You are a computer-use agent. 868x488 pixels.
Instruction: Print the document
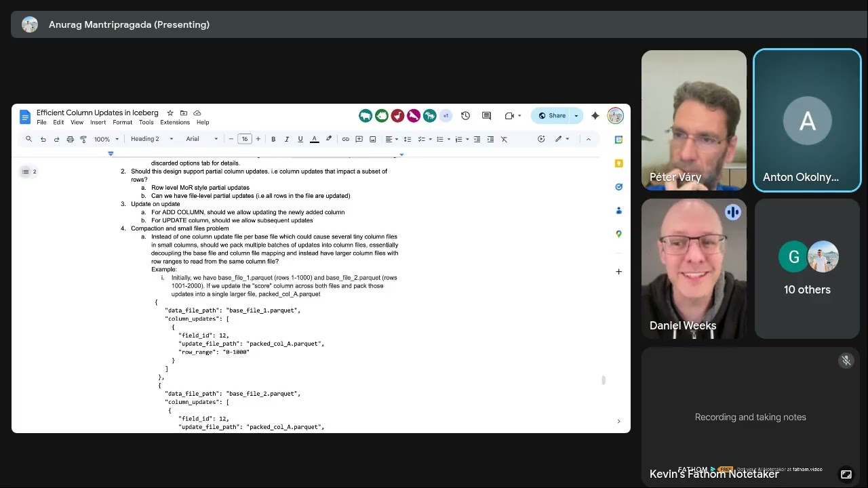pos(70,139)
